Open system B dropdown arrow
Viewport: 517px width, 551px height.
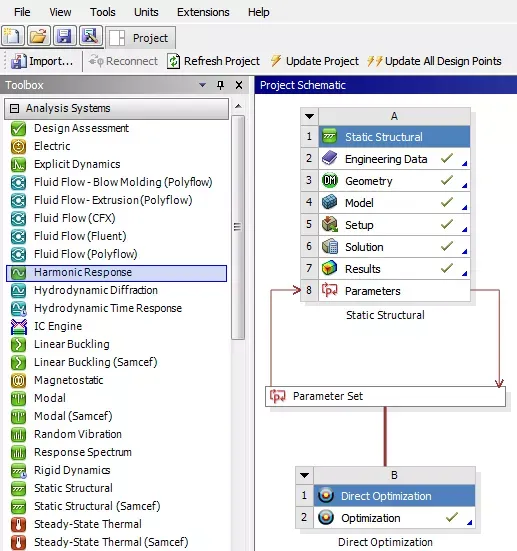pos(304,475)
